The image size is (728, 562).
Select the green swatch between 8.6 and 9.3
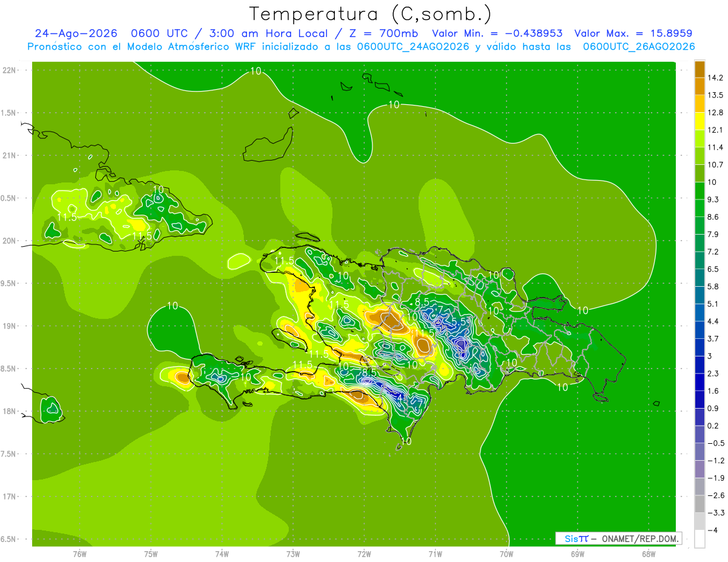(x=699, y=208)
